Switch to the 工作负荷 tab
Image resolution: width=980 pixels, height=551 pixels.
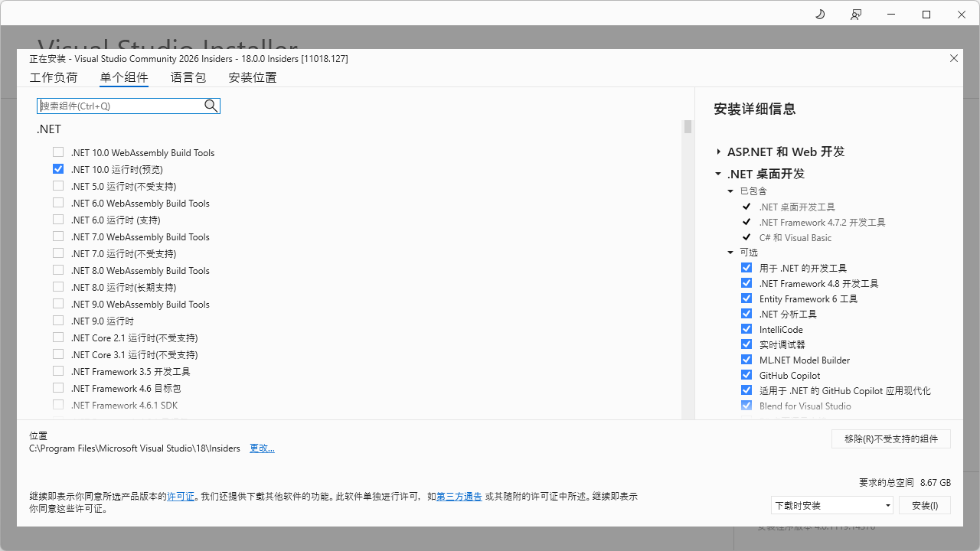tap(54, 77)
